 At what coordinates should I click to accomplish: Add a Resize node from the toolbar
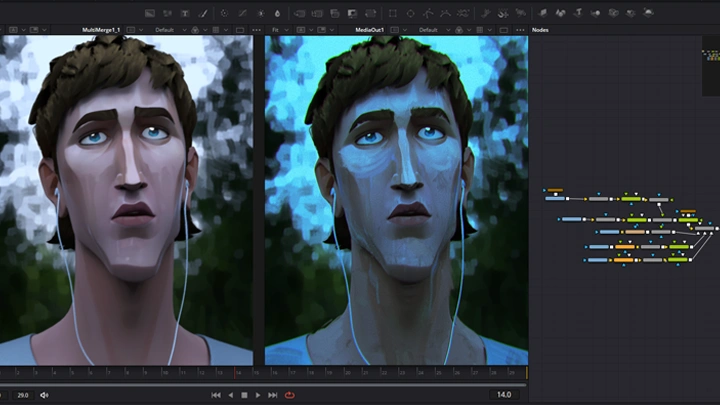pos(352,13)
